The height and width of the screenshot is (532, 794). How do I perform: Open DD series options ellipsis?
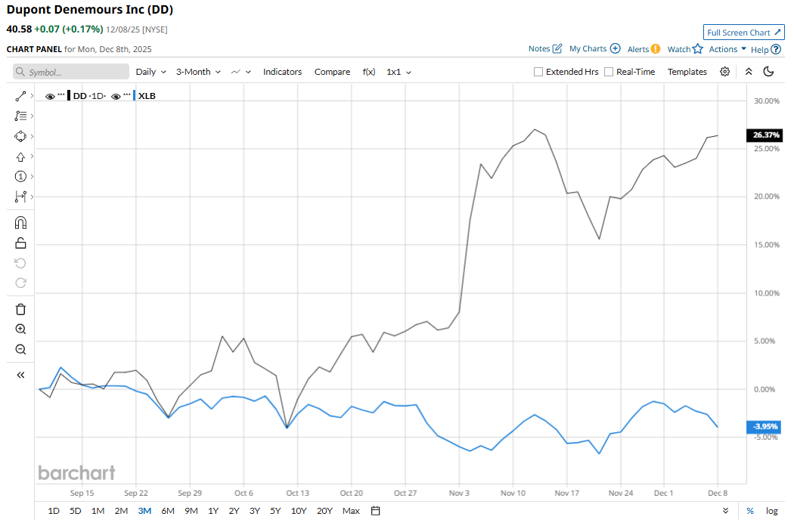click(61, 94)
